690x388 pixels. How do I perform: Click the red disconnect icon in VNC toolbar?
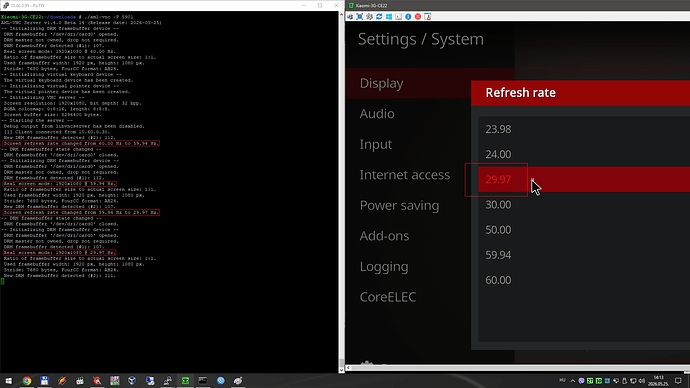click(418, 17)
